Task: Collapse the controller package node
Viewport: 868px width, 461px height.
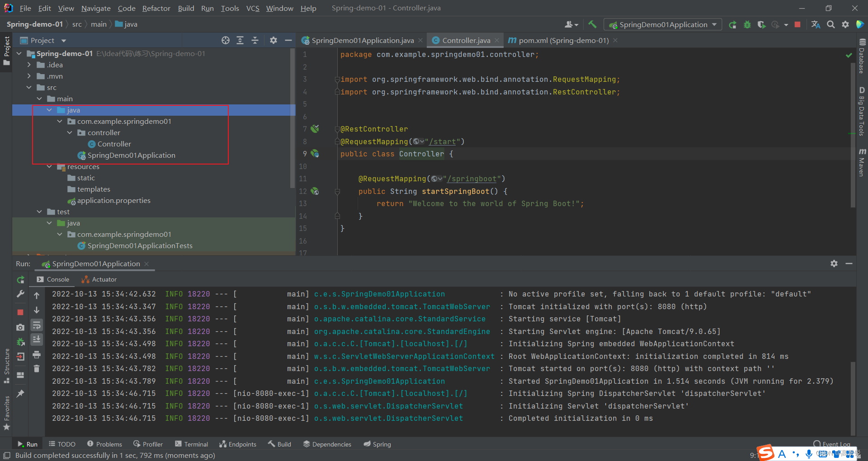Action: tap(70, 132)
